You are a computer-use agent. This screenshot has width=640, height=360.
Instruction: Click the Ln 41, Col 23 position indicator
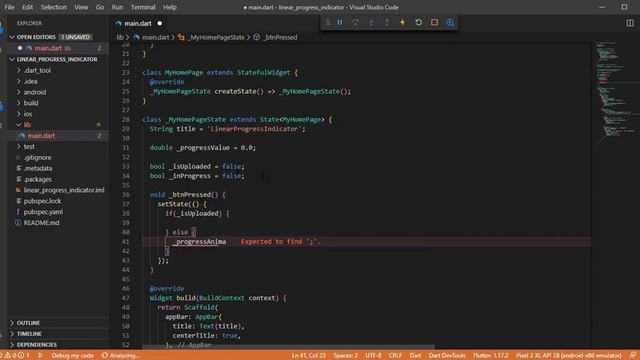point(309,356)
